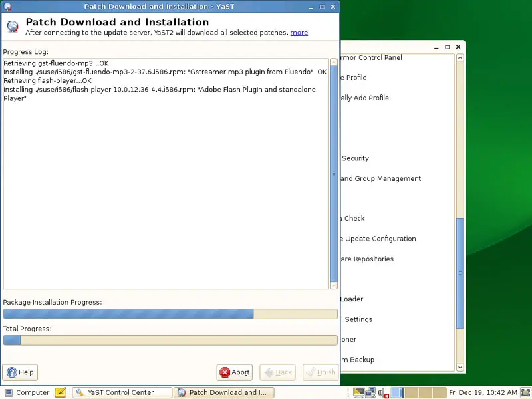The image size is (532, 399).
Task: Click the Total Progress bar
Action: [170, 340]
